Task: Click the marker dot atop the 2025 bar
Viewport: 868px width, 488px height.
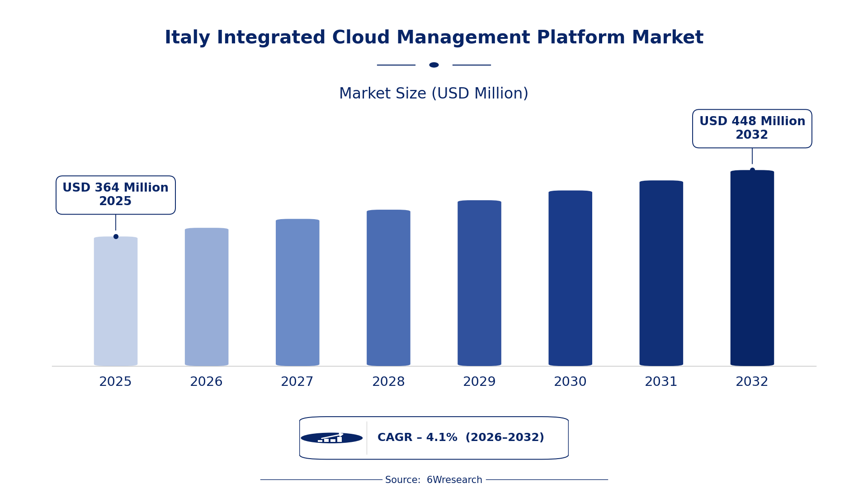Action: (x=116, y=236)
